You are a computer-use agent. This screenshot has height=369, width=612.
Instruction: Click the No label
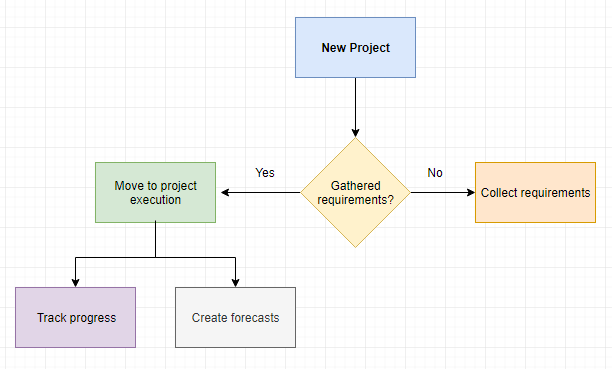point(435,173)
